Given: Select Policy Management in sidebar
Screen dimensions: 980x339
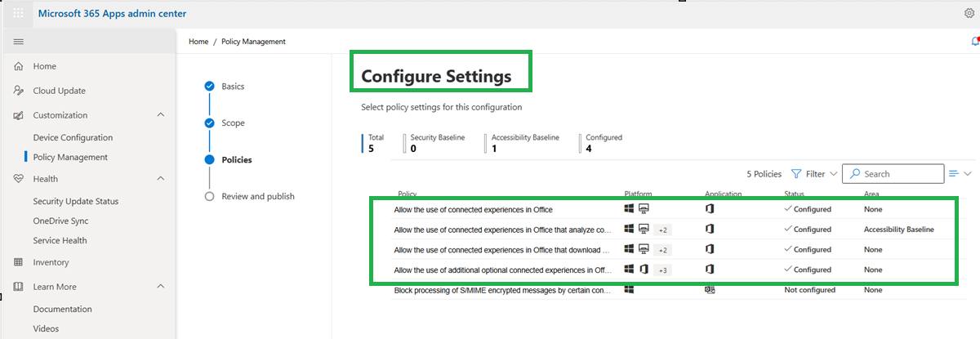Looking at the screenshot, I should pos(70,157).
